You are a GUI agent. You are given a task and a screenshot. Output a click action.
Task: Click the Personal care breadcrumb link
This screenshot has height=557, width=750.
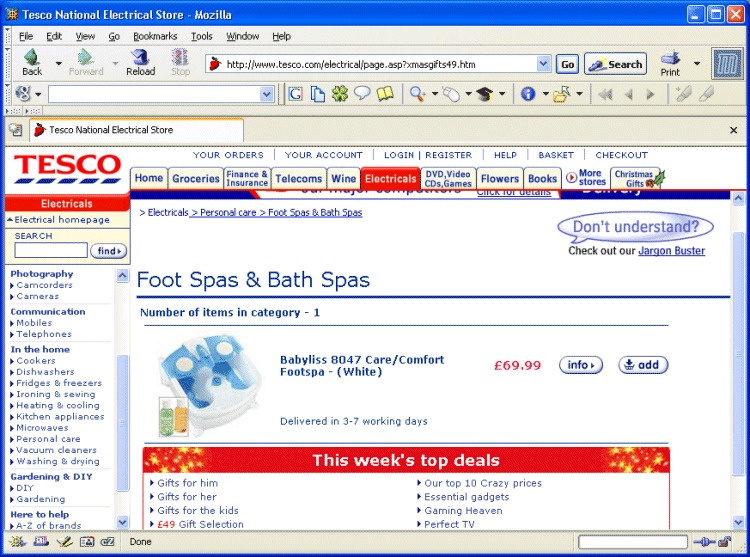(228, 212)
